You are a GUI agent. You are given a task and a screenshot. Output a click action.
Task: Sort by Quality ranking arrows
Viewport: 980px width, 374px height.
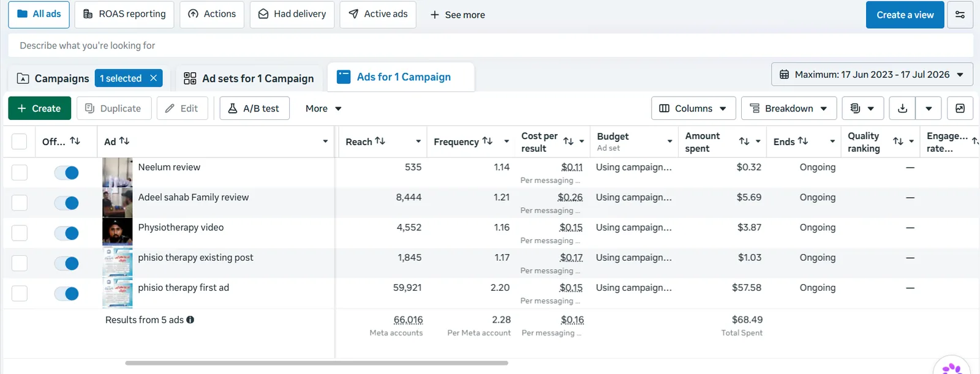pos(898,141)
